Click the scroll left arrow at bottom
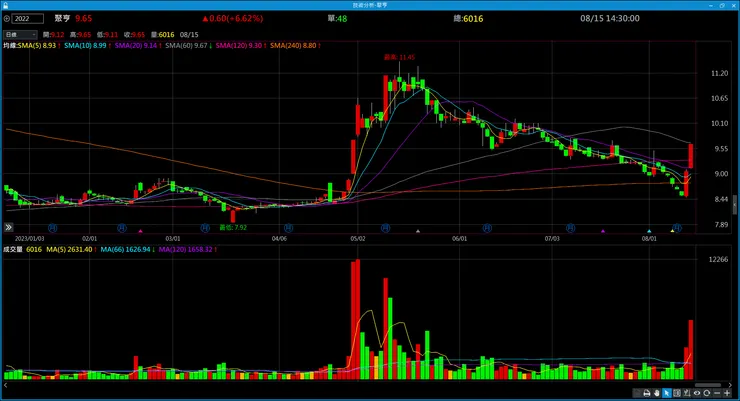 pyautogui.click(x=6, y=385)
